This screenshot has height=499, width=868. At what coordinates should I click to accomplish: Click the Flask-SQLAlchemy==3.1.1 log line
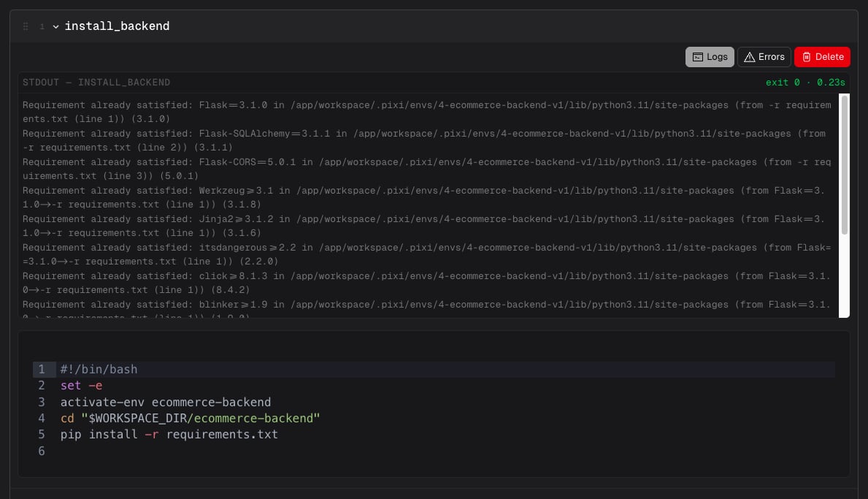pos(424,141)
